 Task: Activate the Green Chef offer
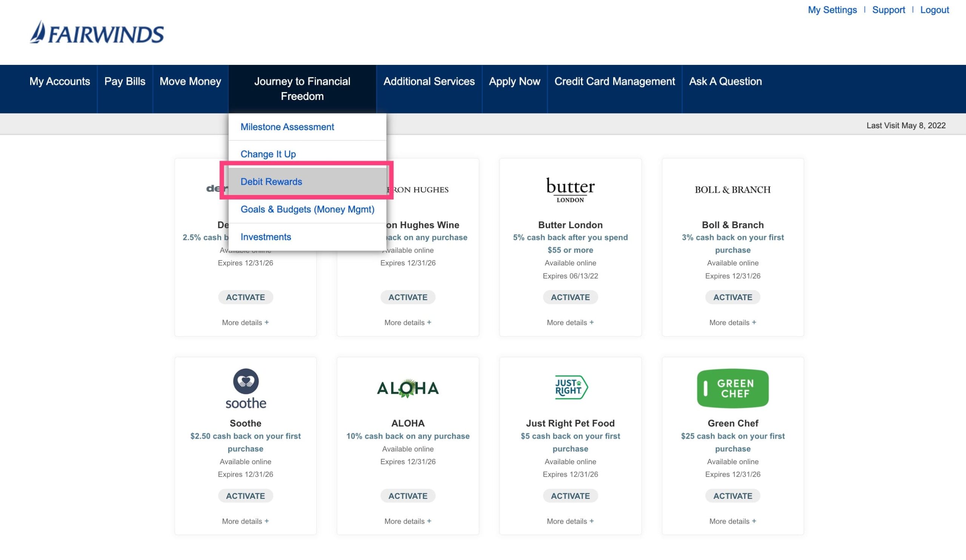[732, 496]
